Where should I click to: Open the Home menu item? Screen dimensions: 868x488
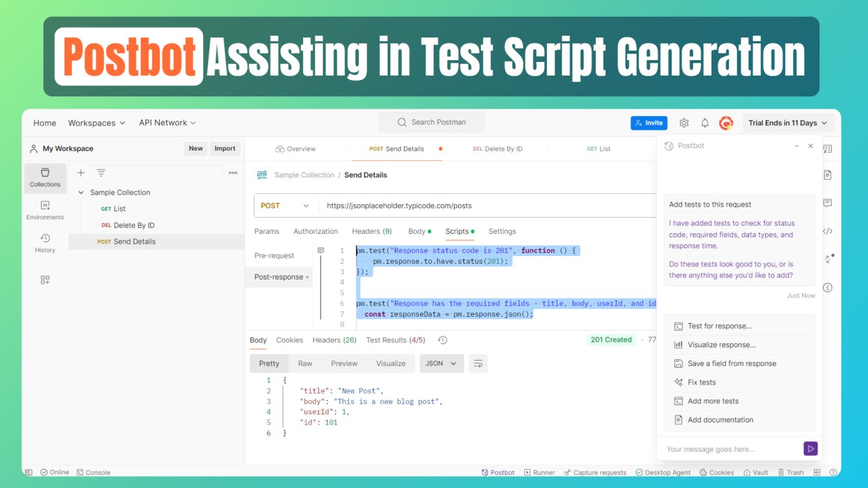[x=45, y=123]
